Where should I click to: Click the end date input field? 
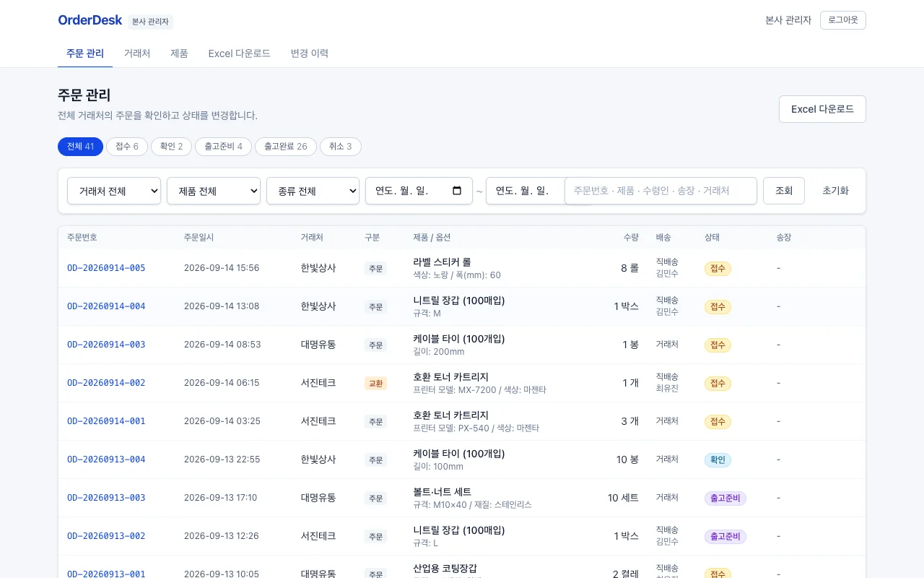coord(525,191)
